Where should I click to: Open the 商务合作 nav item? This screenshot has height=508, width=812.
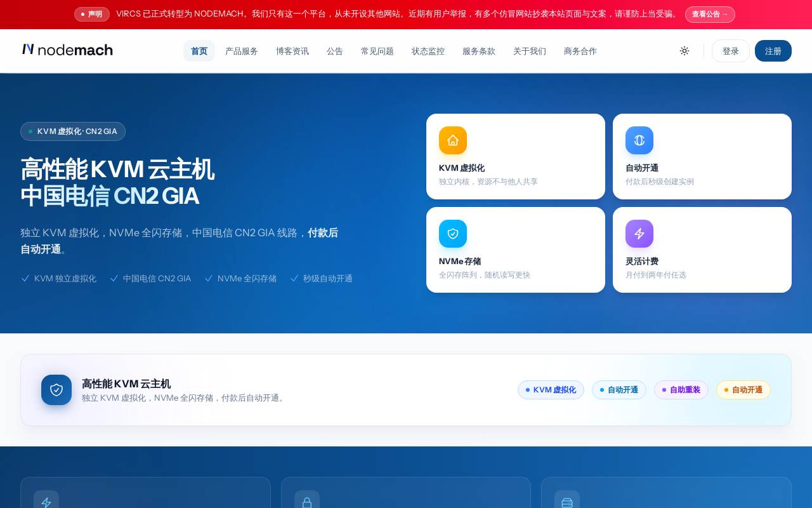[580, 51]
